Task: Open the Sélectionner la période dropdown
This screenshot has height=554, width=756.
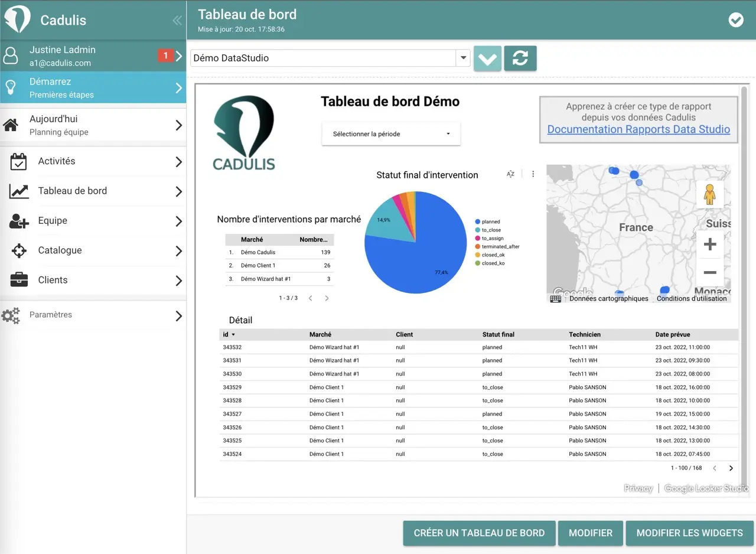Action: [391, 134]
